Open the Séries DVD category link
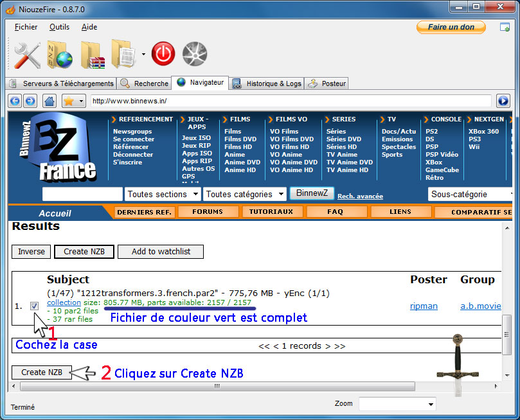 pyautogui.click(x=344, y=139)
